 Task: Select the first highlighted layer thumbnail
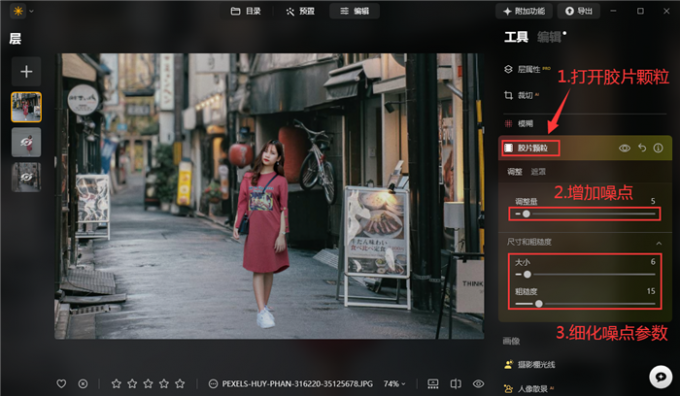pyautogui.click(x=26, y=107)
